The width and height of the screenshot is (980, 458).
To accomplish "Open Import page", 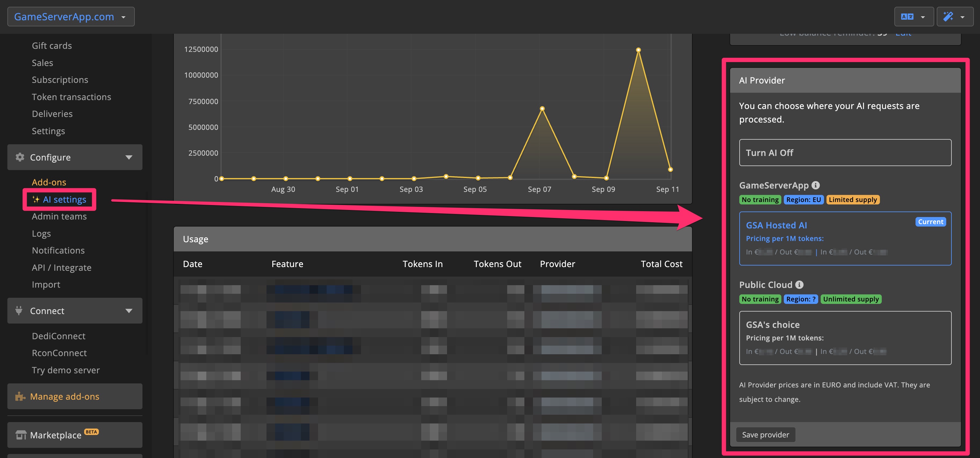I will [x=46, y=285].
